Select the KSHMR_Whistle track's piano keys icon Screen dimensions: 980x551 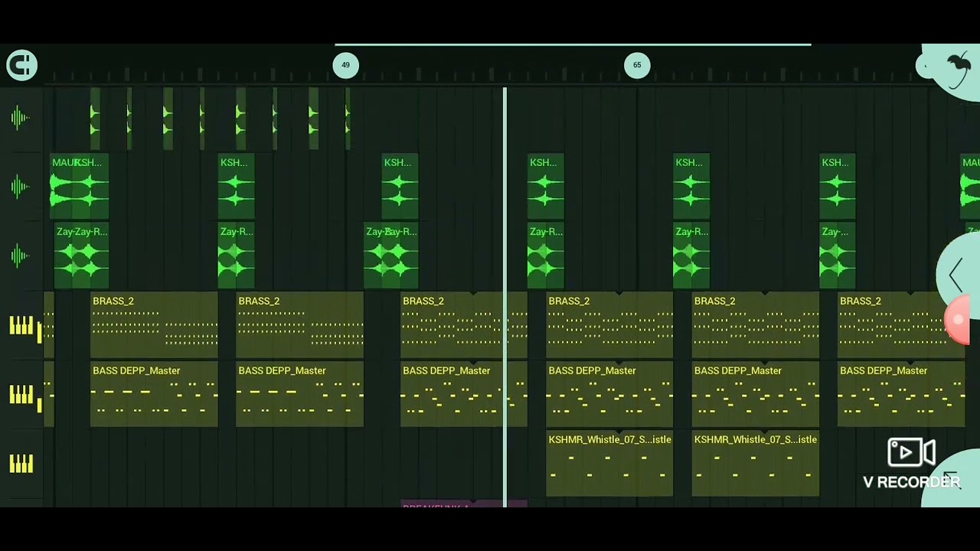21,464
